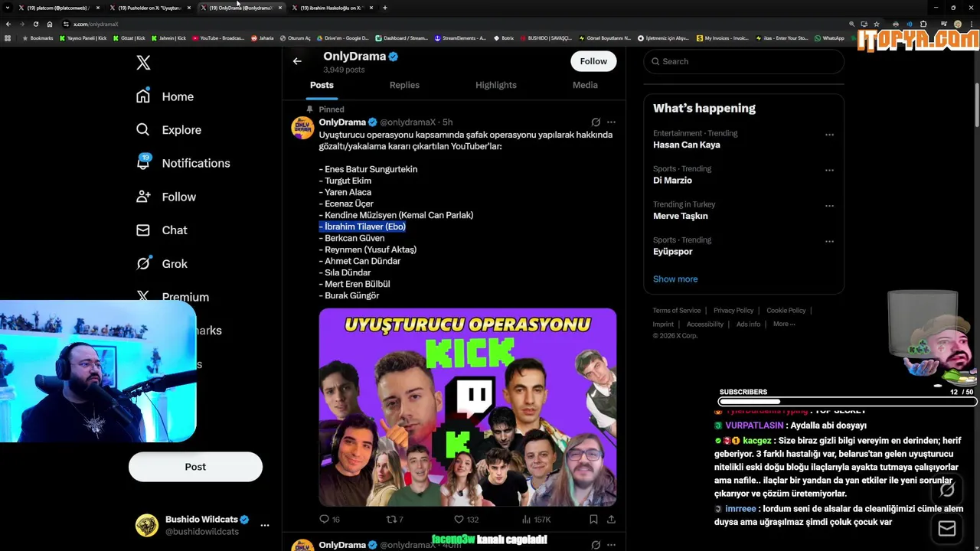980x551 pixels.
Task: Like the pinned post with 132 likes
Action: pyautogui.click(x=465, y=519)
